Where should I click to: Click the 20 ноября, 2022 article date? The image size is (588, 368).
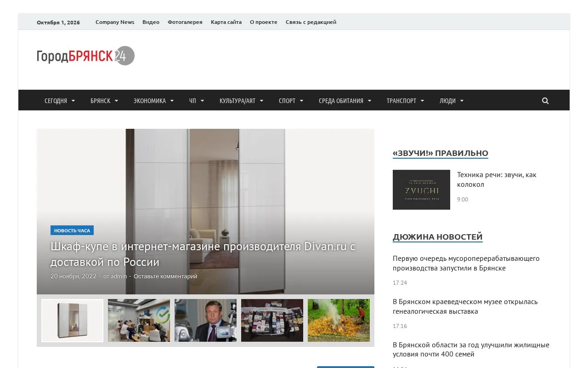(x=73, y=276)
